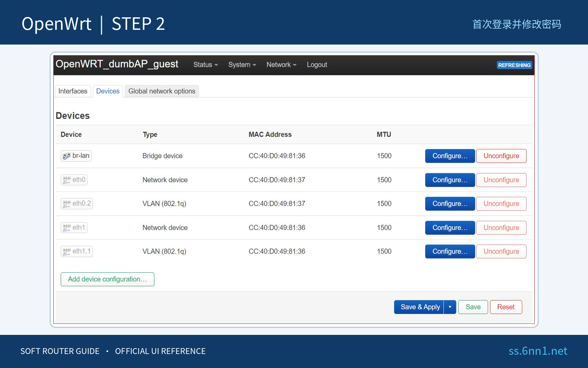Unconfigure the eth1 network device
Screen dimensions: 588x368
(501, 228)
